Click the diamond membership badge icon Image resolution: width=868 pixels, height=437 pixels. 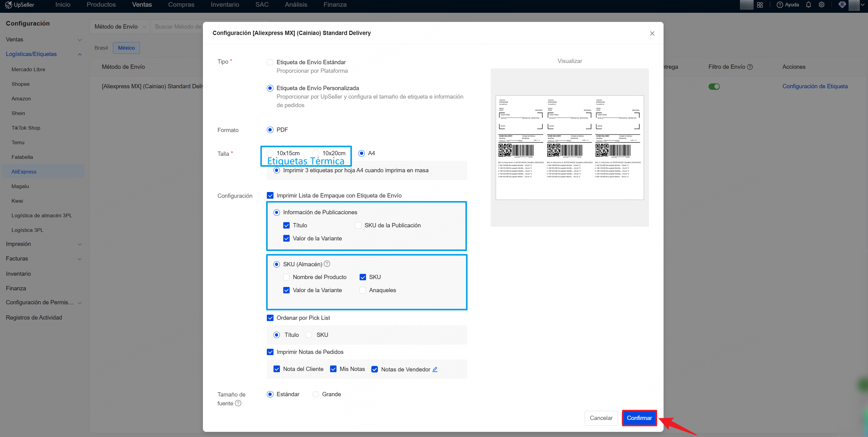842,5
